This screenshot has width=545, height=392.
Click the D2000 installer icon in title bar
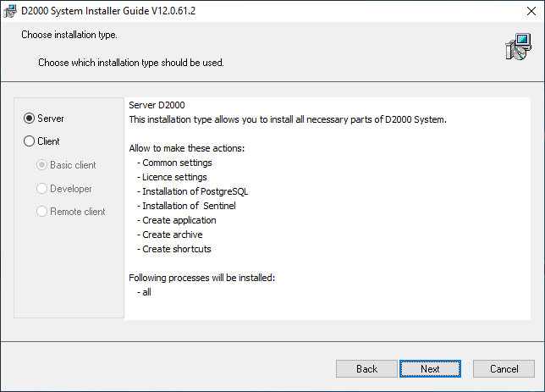pyautogui.click(x=13, y=12)
